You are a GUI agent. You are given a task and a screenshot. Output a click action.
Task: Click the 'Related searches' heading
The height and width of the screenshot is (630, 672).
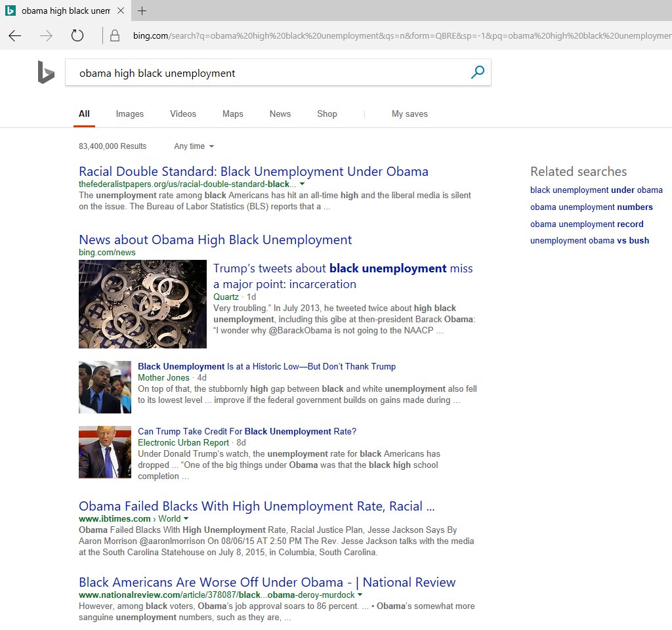(x=579, y=171)
